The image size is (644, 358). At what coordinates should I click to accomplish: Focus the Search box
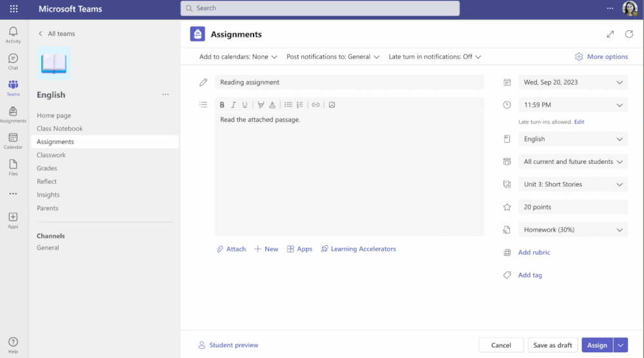coord(320,8)
